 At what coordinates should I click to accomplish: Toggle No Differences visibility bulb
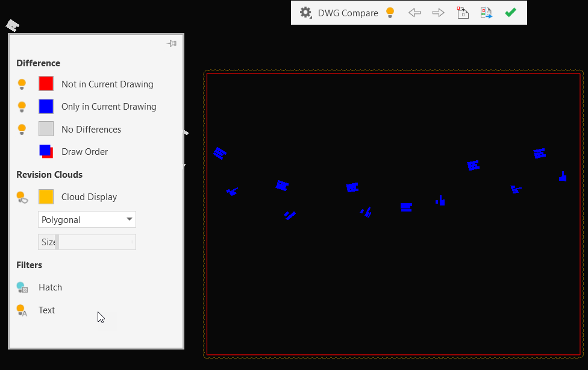tap(22, 129)
